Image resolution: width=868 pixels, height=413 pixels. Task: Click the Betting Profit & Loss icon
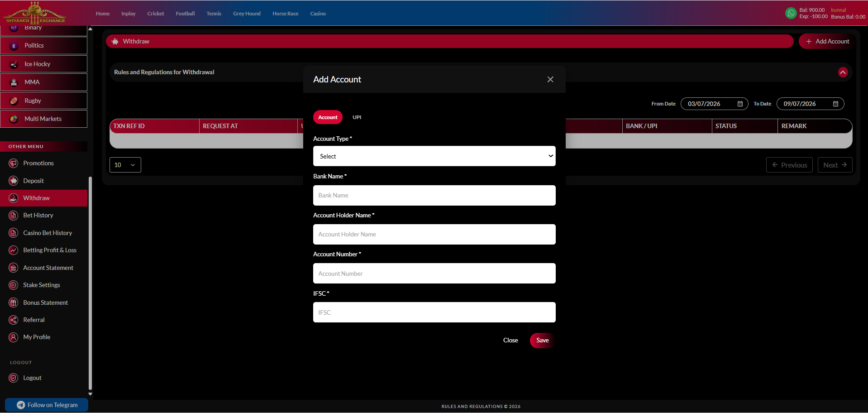[14, 250]
